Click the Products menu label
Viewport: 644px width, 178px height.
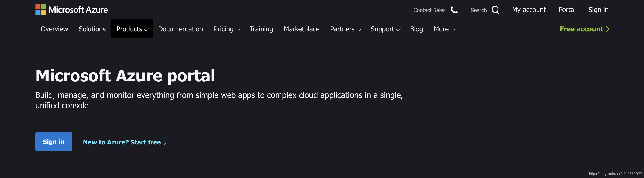pos(129,29)
